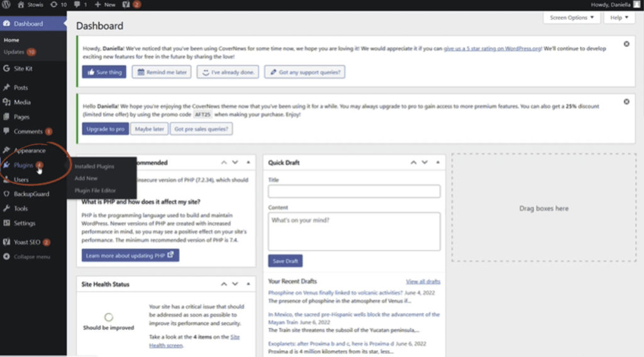Screen dimensions: 644x357
Task: Collapse the Site Health Status panel
Action: pos(248,284)
